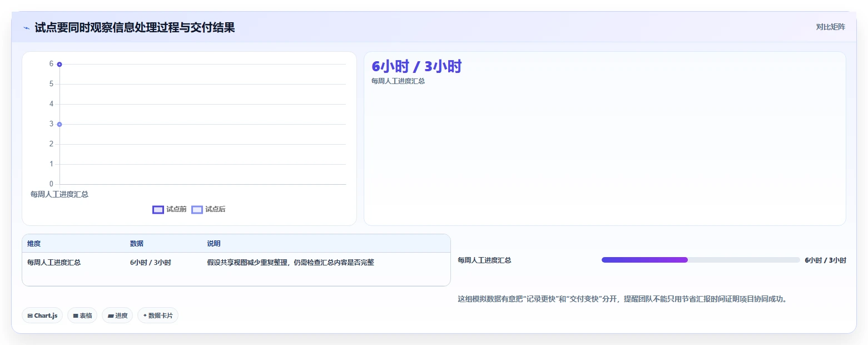Click the progress bar label on its left

pos(484,260)
